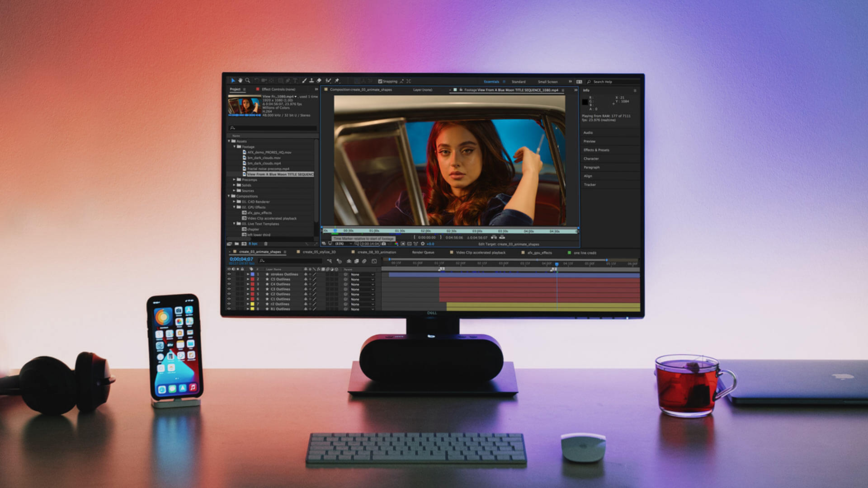Expand the Sources folder
This screenshot has height=488, width=868.
coord(234,190)
